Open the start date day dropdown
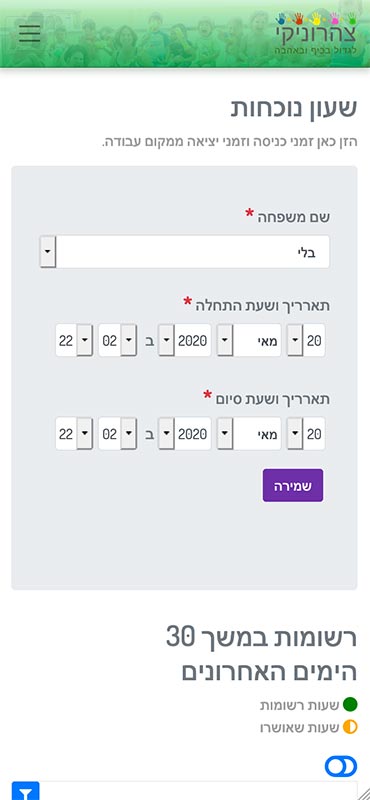The image size is (370, 800). pyautogui.click(x=306, y=340)
